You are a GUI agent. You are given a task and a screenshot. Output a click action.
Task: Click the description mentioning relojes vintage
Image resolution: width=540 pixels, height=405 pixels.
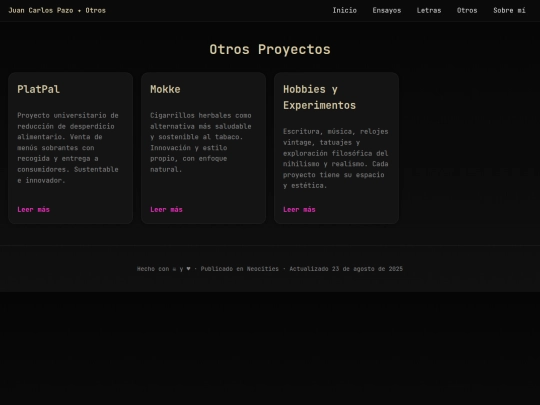pyautogui.click(x=336, y=158)
